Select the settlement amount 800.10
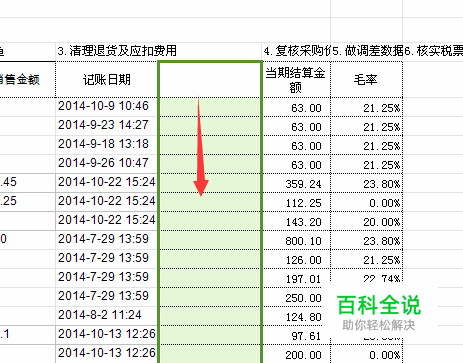 [296, 240]
